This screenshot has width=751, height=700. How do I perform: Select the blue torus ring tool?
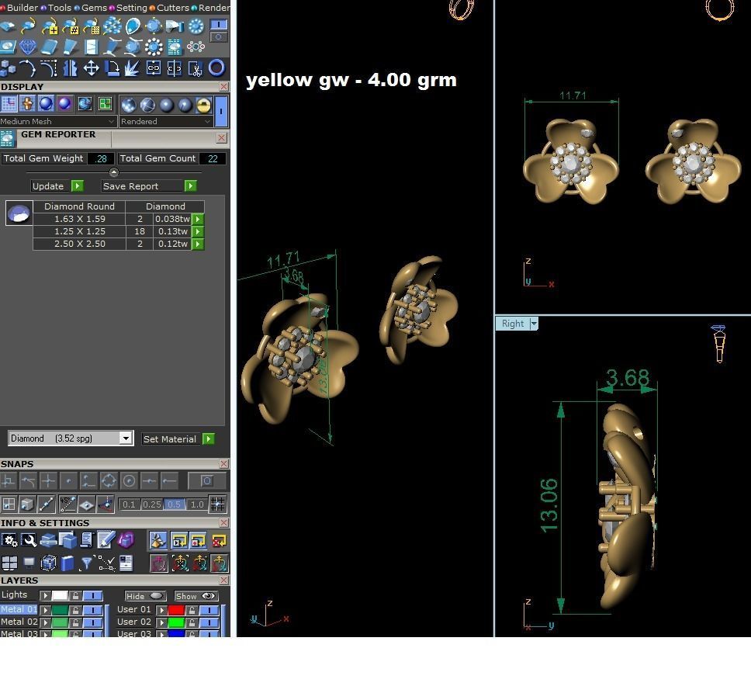pos(216,68)
